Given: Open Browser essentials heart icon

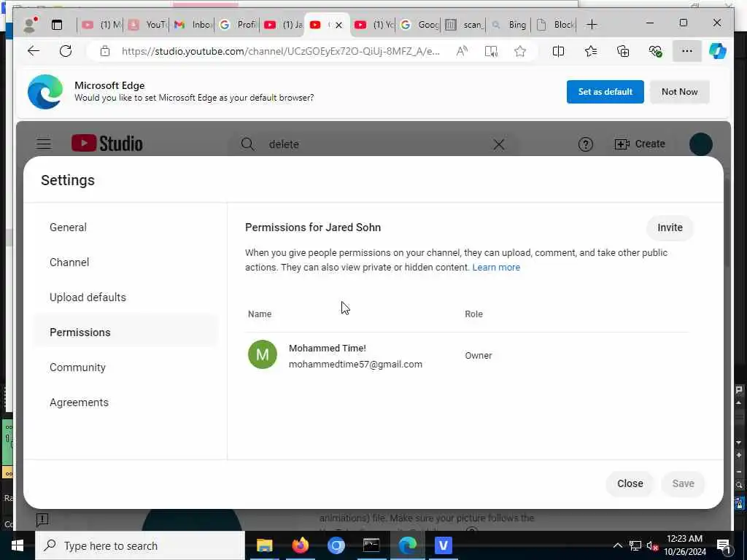Looking at the screenshot, I should pyautogui.click(x=655, y=52).
